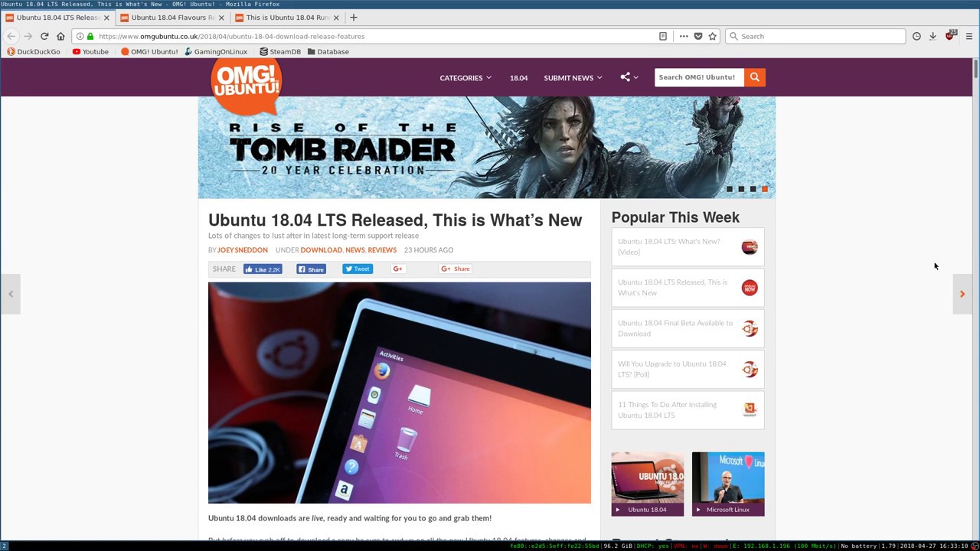Click the Google+ Share button
This screenshot has width=980, height=551.
pos(456,269)
